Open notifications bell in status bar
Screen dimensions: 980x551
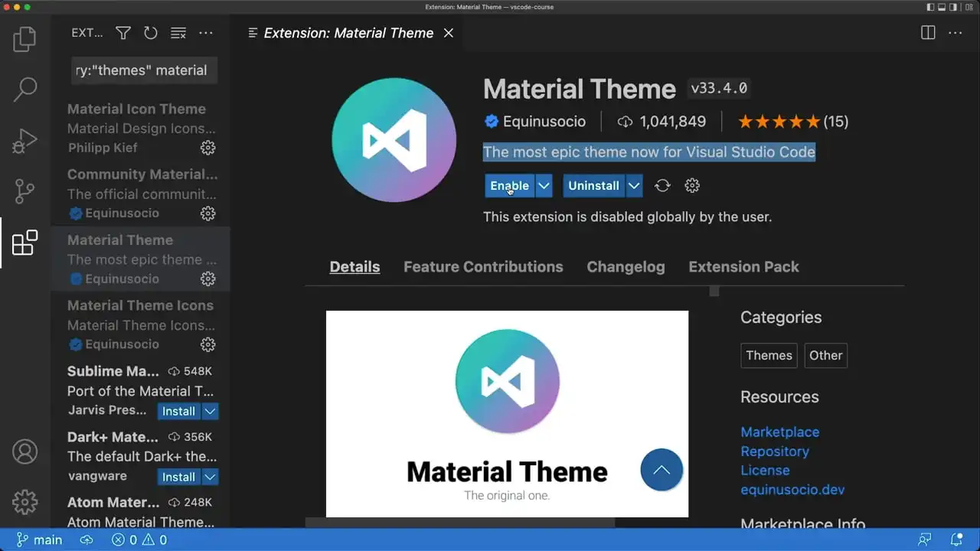point(956,540)
